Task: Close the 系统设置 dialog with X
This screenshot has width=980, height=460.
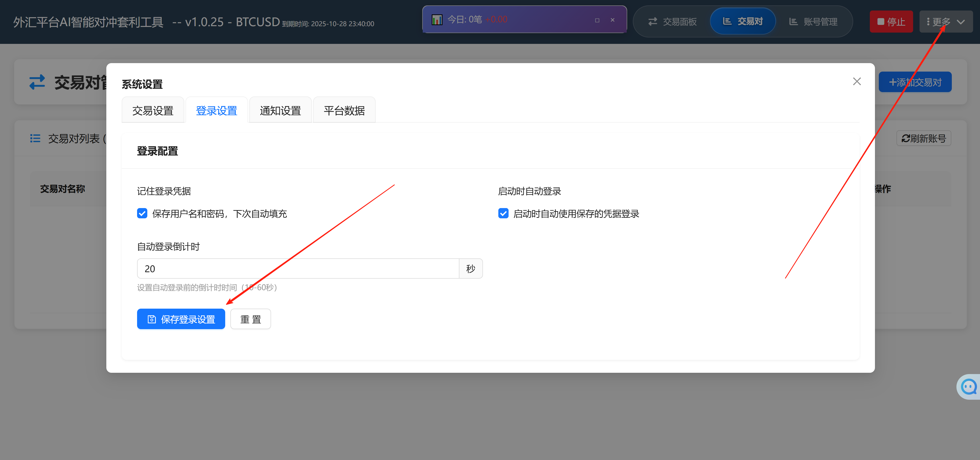Action: click(857, 82)
